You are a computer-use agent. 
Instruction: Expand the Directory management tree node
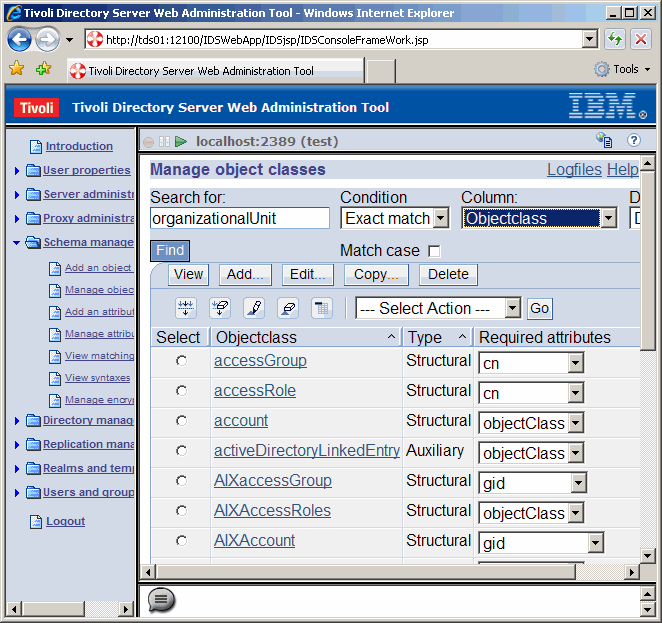pyautogui.click(x=17, y=421)
